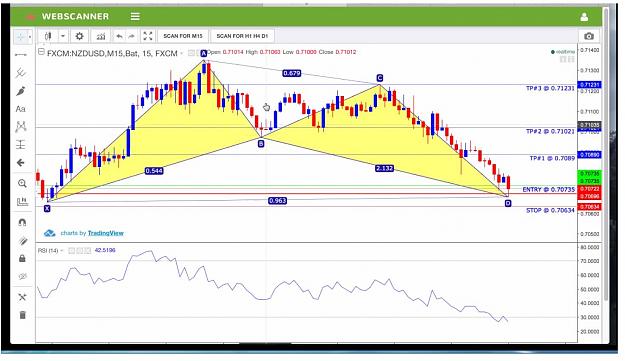The width and height of the screenshot is (625, 361).
Task: Click SCAN FOR M15 button
Action: coord(183,36)
